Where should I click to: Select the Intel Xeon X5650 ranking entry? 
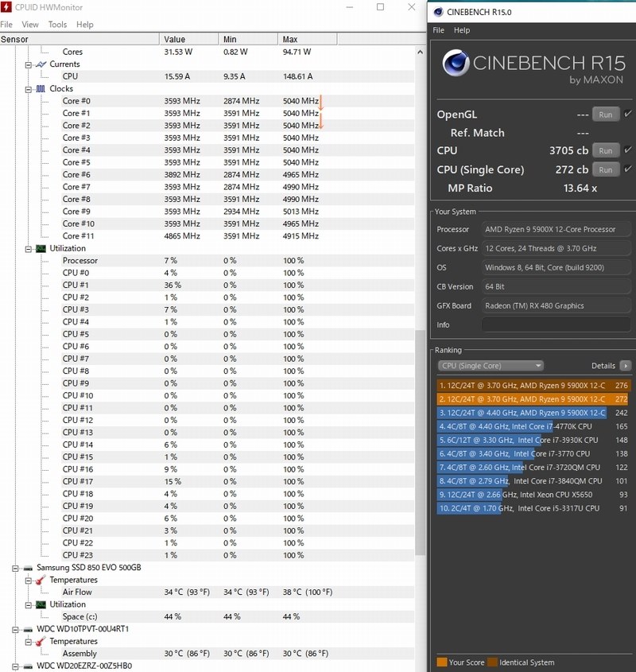pos(533,495)
